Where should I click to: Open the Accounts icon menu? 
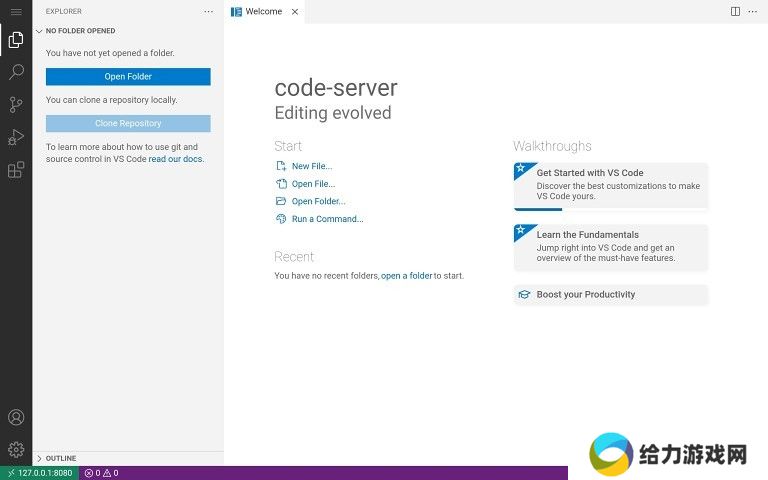[x=16, y=417]
